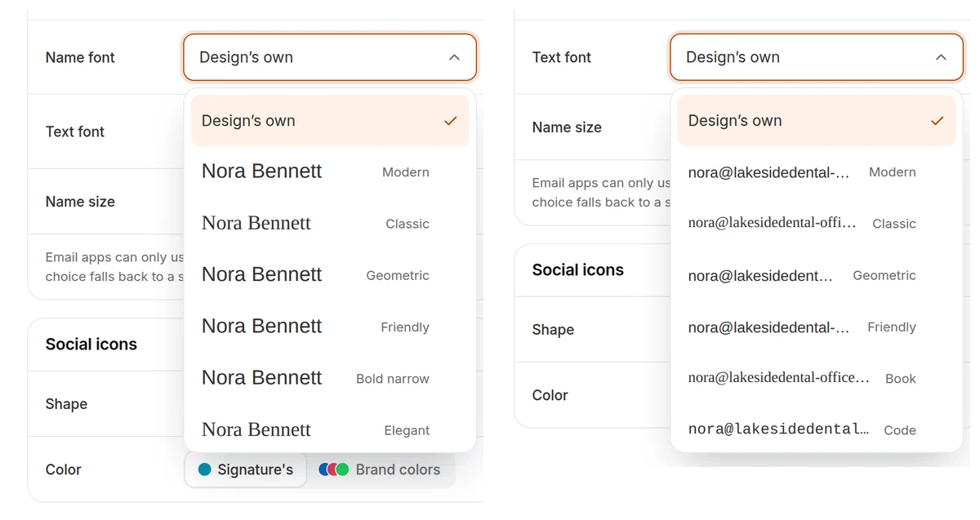Select Signature's social icon color option
The image size is (980, 520).
tap(246, 469)
